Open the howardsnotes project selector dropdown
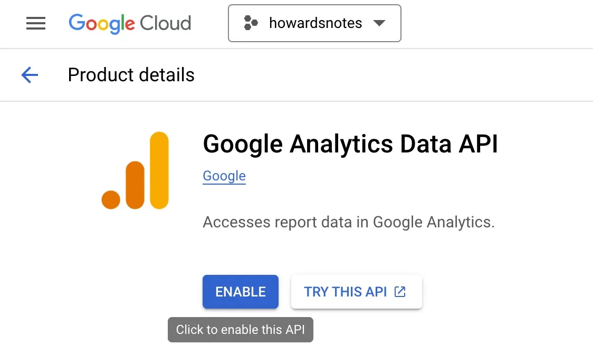Viewport: 593px width, 364px height. pyautogui.click(x=314, y=23)
